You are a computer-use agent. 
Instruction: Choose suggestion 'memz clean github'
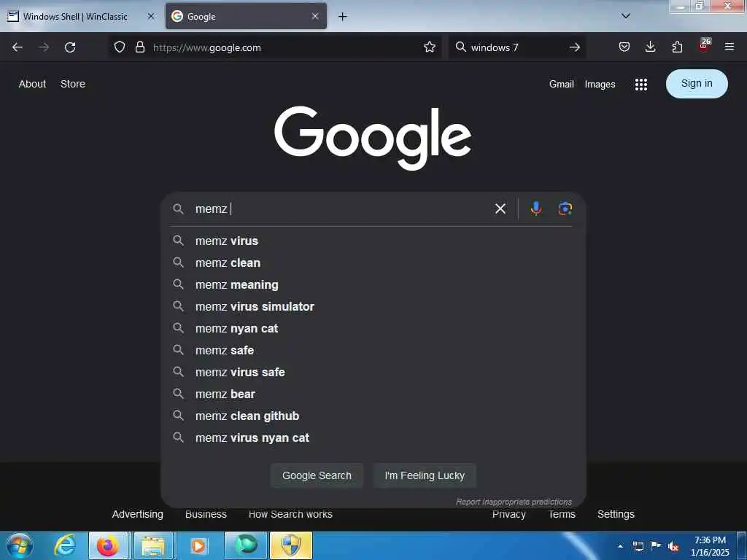[373, 416]
